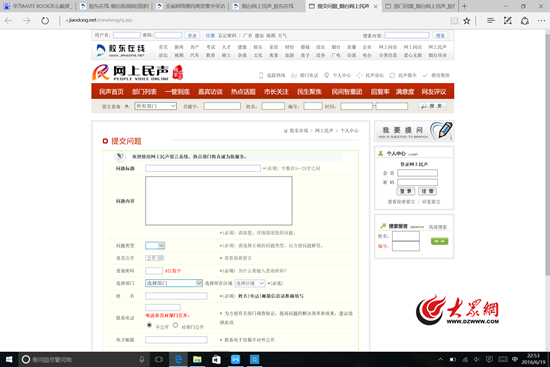Click the 网上民声 People Voice Online logo
Screen dimensions: 550x367
(x=138, y=72)
